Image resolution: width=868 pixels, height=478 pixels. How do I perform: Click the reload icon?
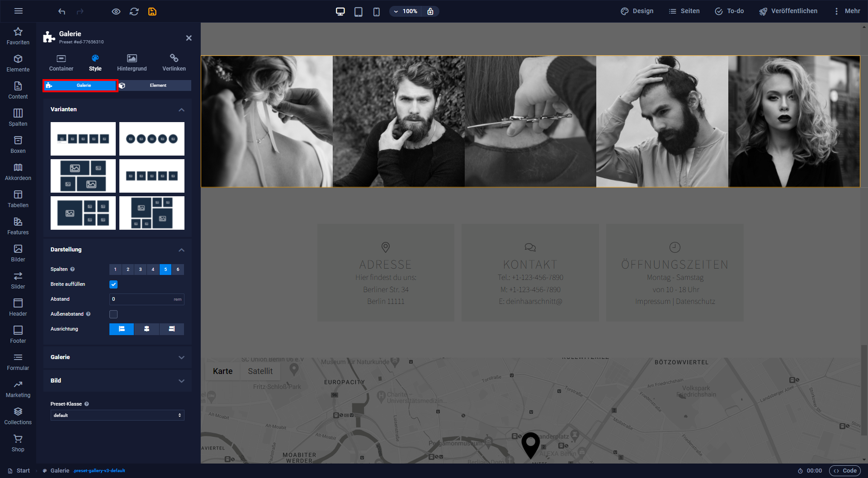tap(134, 11)
